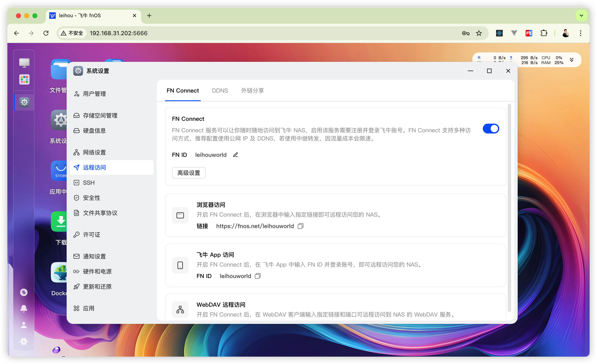The image size is (597, 364).
Task: Open 网络设置 in the settings sidebar
Action: tap(94, 153)
